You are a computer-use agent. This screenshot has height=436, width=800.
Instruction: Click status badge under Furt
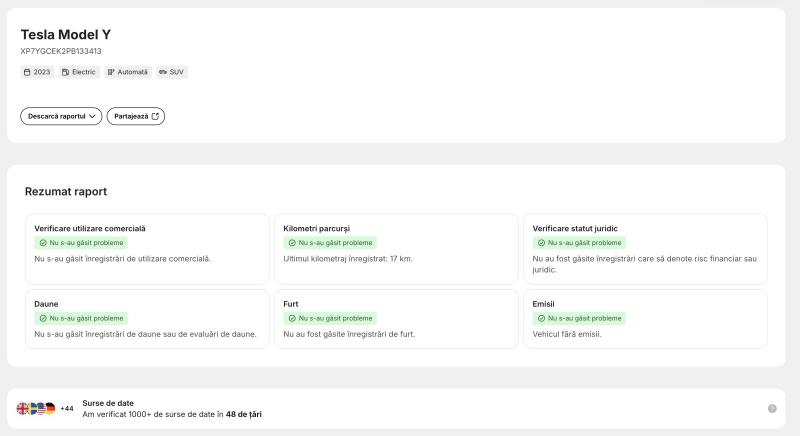(330, 318)
